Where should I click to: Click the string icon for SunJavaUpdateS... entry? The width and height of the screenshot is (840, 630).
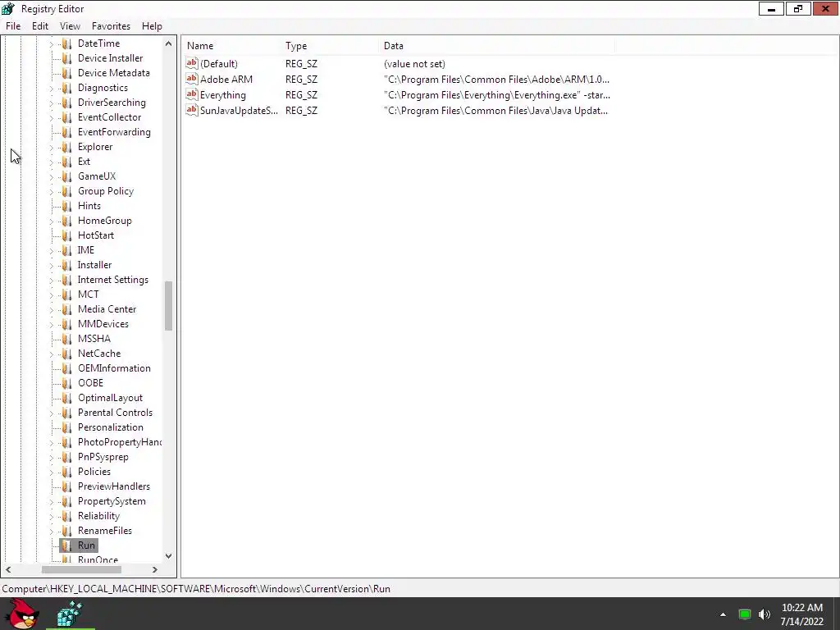click(192, 110)
